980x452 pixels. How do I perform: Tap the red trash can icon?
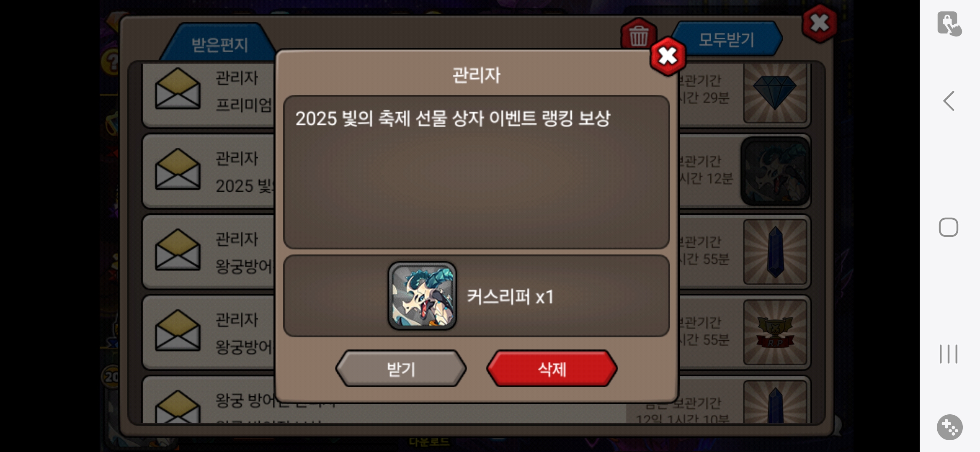pyautogui.click(x=639, y=34)
